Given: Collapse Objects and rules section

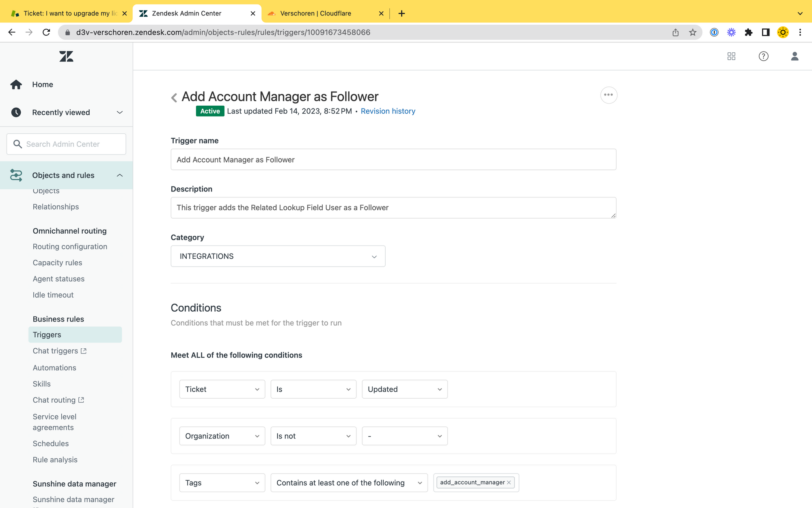Looking at the screenshot, I should tap(119, 176).
